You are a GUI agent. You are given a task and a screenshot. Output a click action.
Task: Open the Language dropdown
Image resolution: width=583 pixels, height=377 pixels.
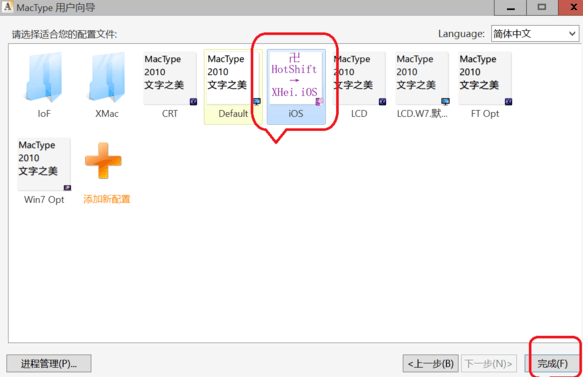coord(535,34)
